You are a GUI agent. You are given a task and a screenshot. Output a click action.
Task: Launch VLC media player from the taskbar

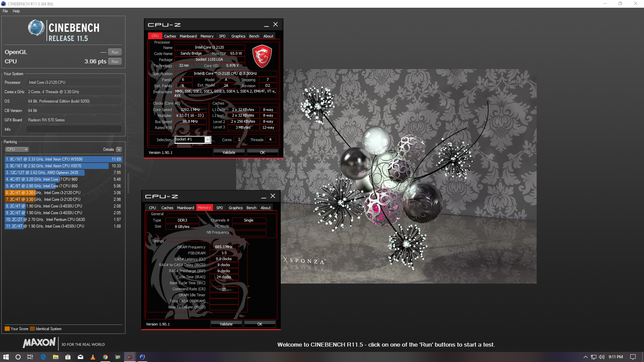pos(93,357)
